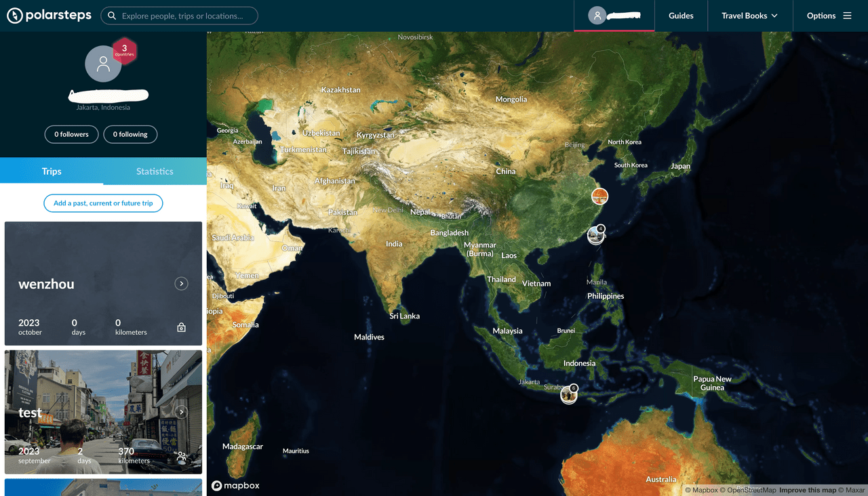The width and height of the screenshot is (868, 496).
Task: Click the wenzhou trip privacy lock icon
Action: coord(181,327)
